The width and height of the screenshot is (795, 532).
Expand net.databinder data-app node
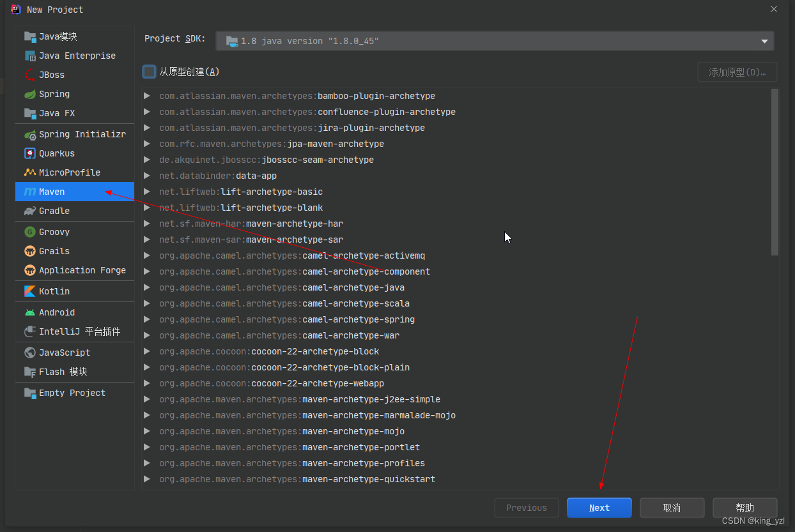coord(147,176)
